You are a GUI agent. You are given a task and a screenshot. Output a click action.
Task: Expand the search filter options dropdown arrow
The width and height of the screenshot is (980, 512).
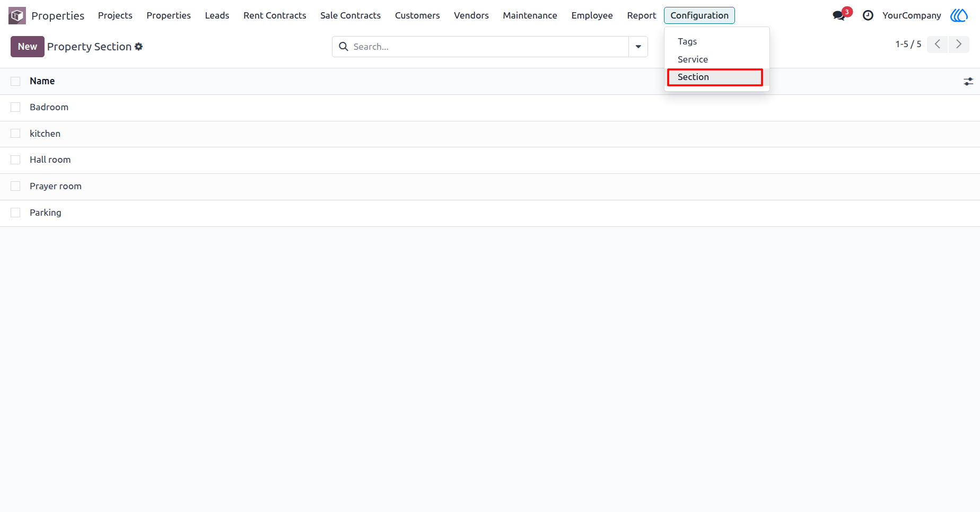point(638,47)
